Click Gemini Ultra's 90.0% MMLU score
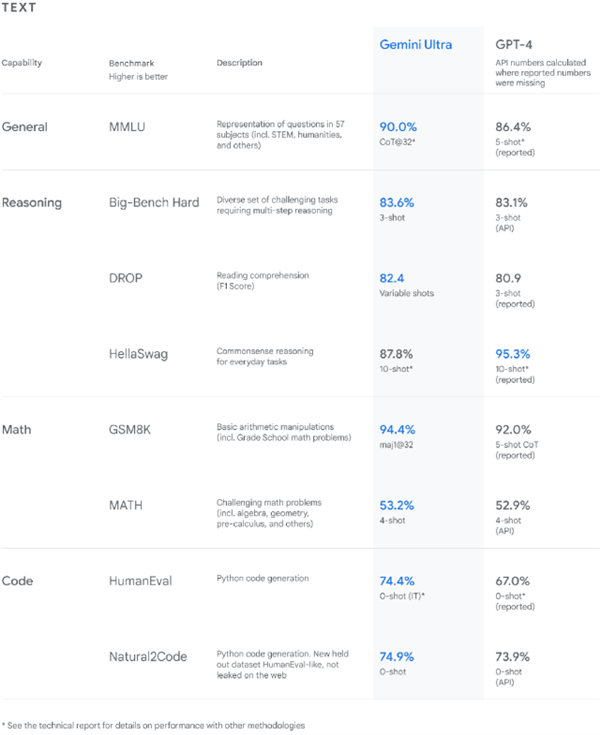 398,127
